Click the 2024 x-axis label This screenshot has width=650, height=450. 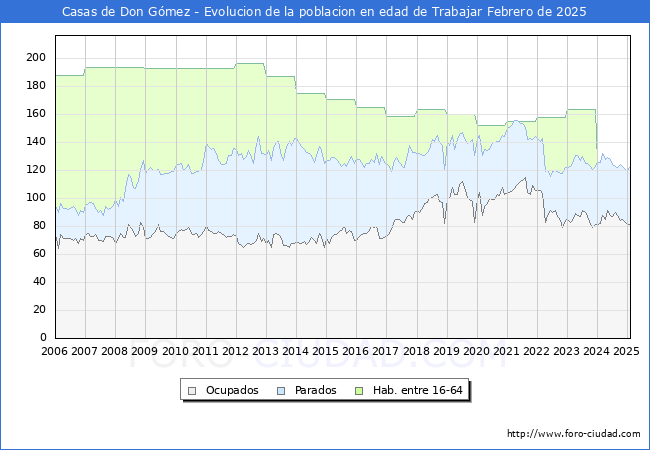(x=597, y=351)
